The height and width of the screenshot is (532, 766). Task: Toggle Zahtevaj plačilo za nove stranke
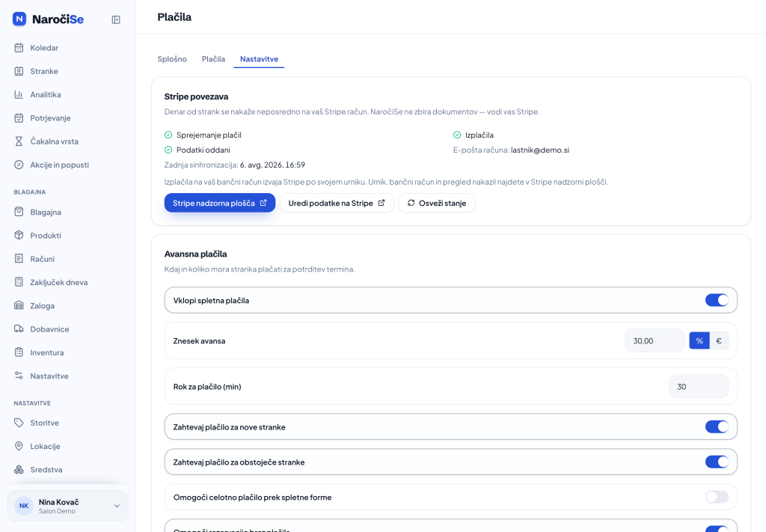pos(717,426)
